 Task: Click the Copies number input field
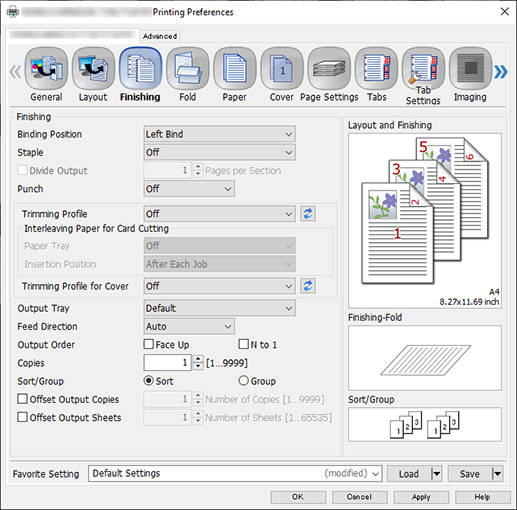[167, 362]
